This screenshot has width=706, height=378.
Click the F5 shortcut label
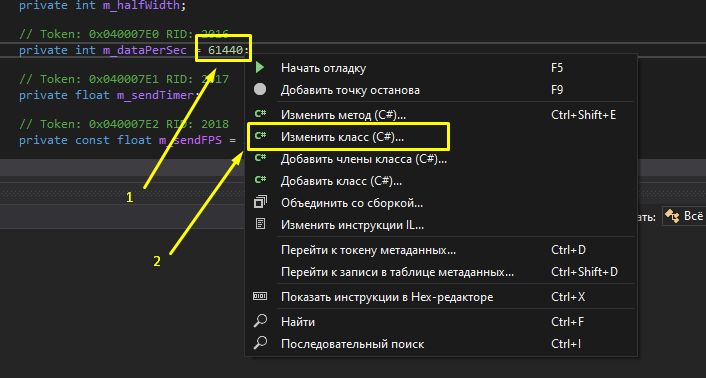click(557, 68)
